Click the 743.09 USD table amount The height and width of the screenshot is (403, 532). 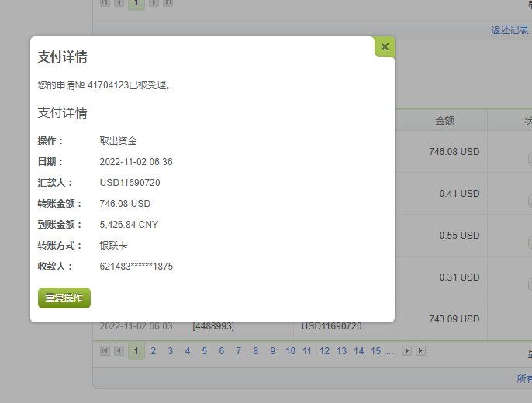[454, 319]
